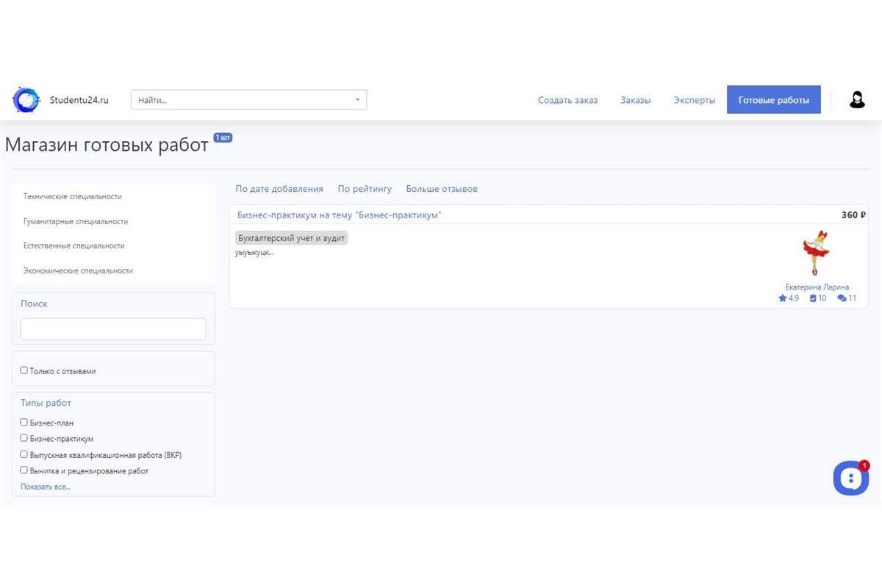The width and height of the screenshot is (882, 588).
Task: Click the completed works checkmark icon
Action: tap(813, 298)
